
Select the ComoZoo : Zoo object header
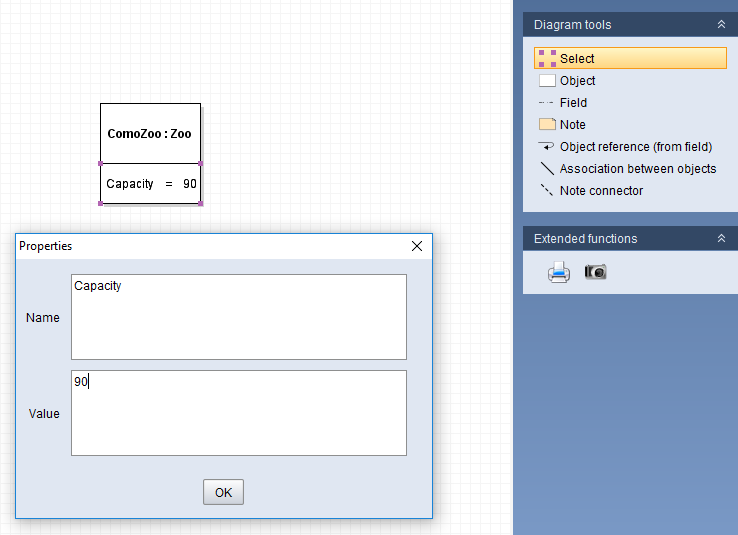(150, 133)
